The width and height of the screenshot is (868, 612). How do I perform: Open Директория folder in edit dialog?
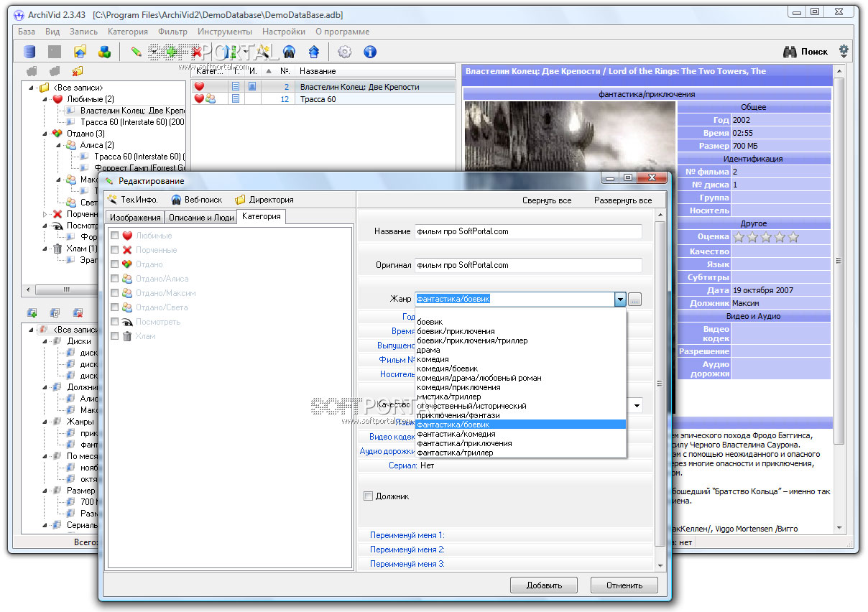264,200
